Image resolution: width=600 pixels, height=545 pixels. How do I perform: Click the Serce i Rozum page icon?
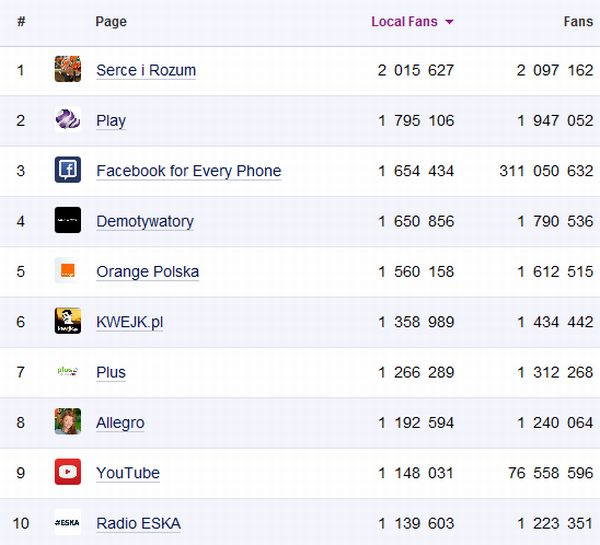pyautogui.click(x=68, y=70)
